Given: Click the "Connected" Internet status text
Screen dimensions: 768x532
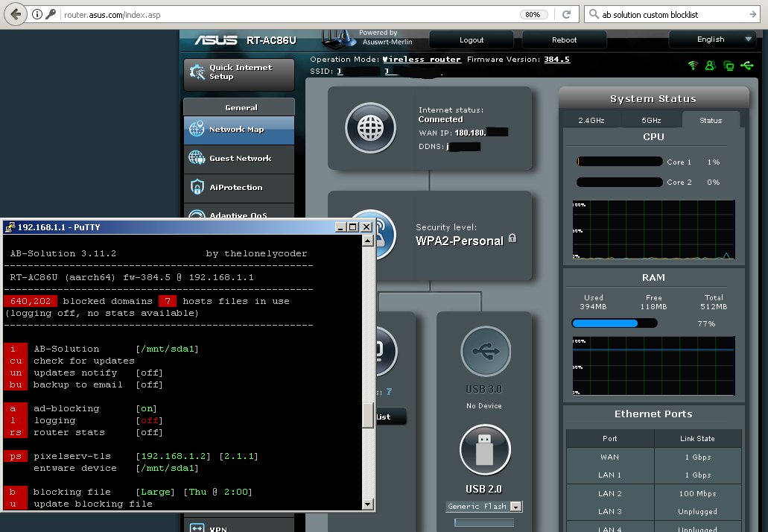Looking at the screenshot, I should tap(440, 119).
